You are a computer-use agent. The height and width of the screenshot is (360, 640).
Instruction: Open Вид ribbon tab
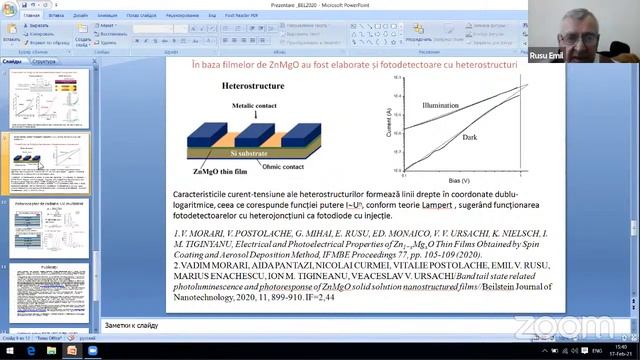click(212, 16)
